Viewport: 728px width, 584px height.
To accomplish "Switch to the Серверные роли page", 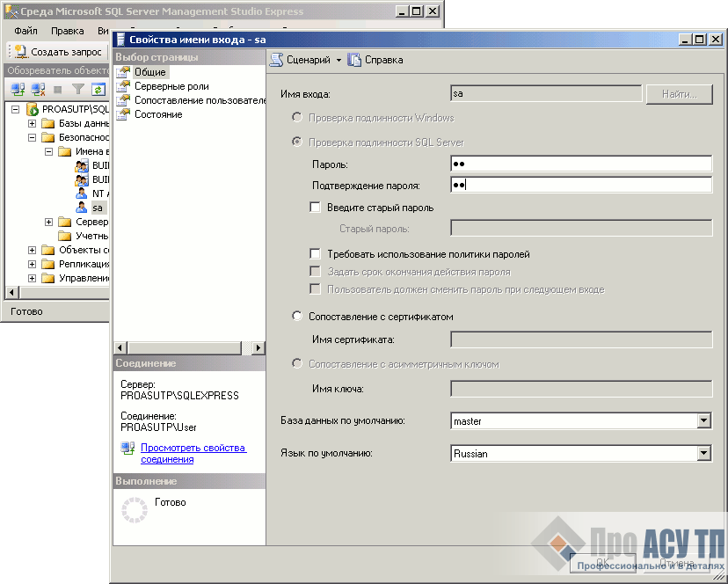I will pyautogui.click(x=171, y=86).
